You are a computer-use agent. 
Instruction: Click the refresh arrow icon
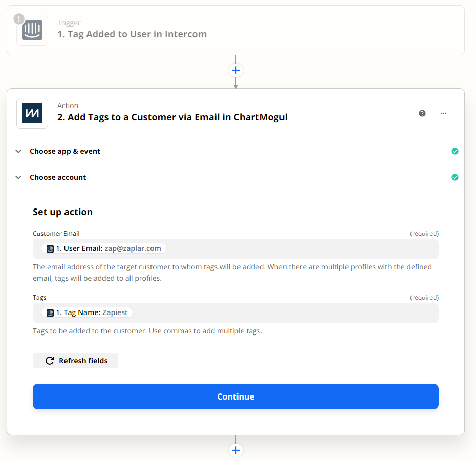(x=50, y=361)
